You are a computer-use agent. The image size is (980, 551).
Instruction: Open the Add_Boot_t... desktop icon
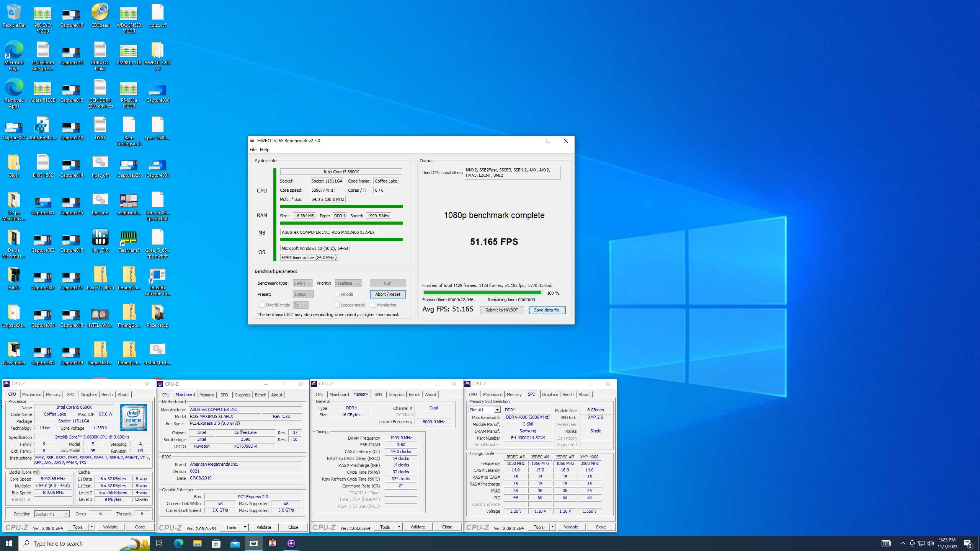point(42,129)
